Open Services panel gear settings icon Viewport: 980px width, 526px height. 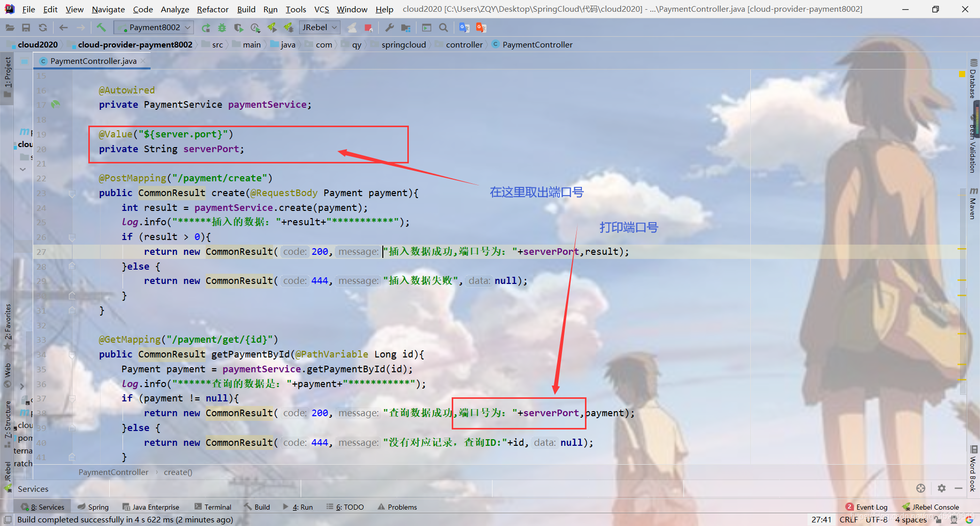coord(942,488)
